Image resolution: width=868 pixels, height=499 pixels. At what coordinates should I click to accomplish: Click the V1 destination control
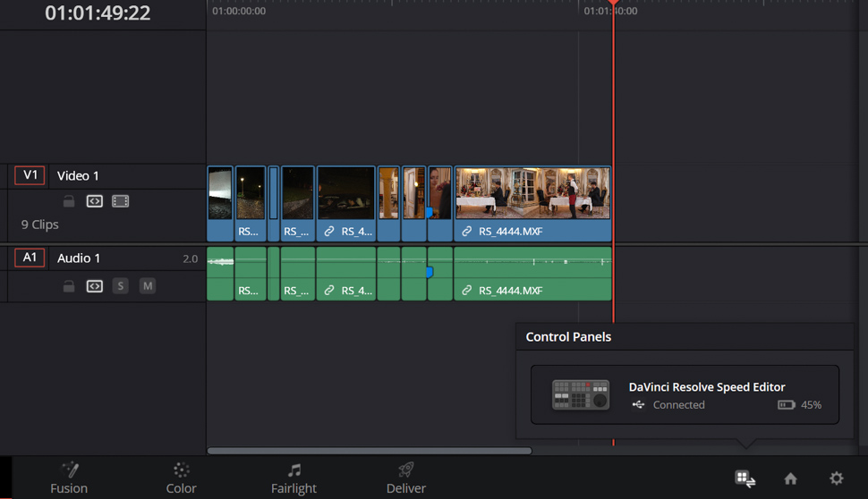(x=30, y=175)
